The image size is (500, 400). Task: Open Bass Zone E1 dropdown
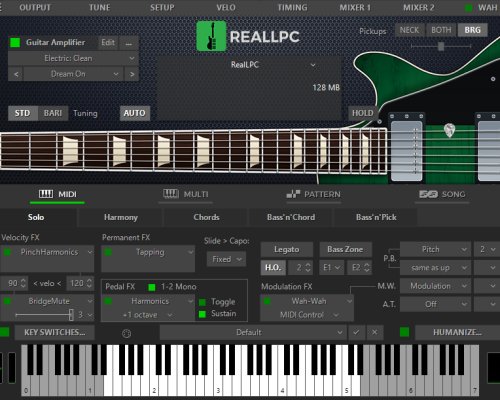coord(331,267)
